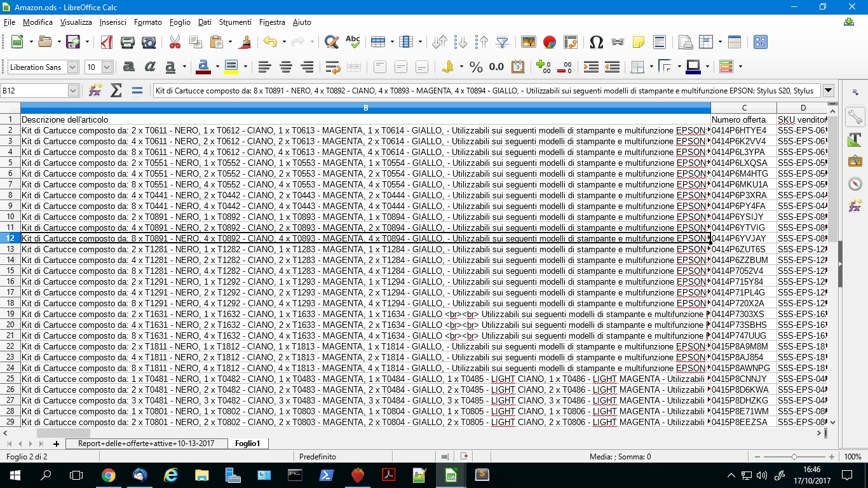Switch to Report+delle+offerte+attive sheet tab

pos(146,444)
